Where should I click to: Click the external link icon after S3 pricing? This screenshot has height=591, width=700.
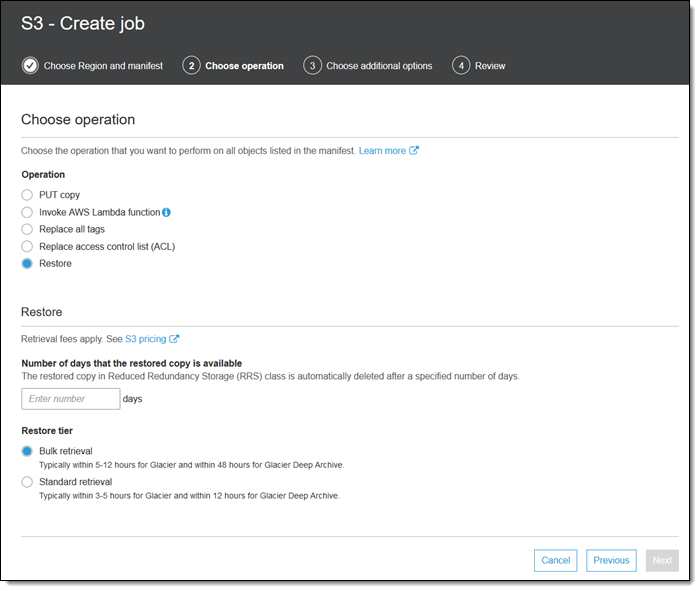(174, 339)
